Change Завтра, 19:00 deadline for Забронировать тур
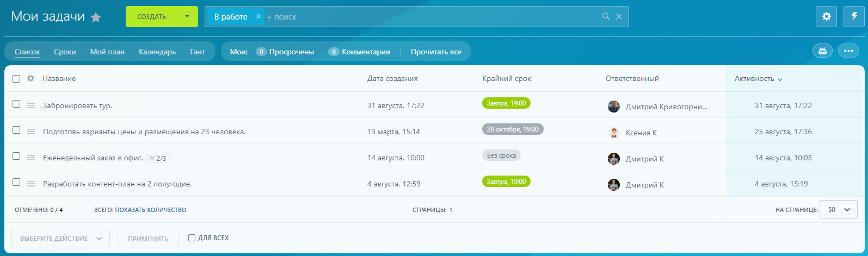Screen dimensions: 868x256 506,103
